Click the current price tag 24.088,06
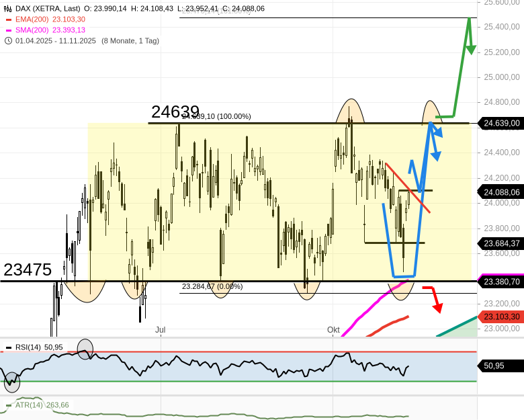This screenshot has width=524, height=420. coord(501,192)
